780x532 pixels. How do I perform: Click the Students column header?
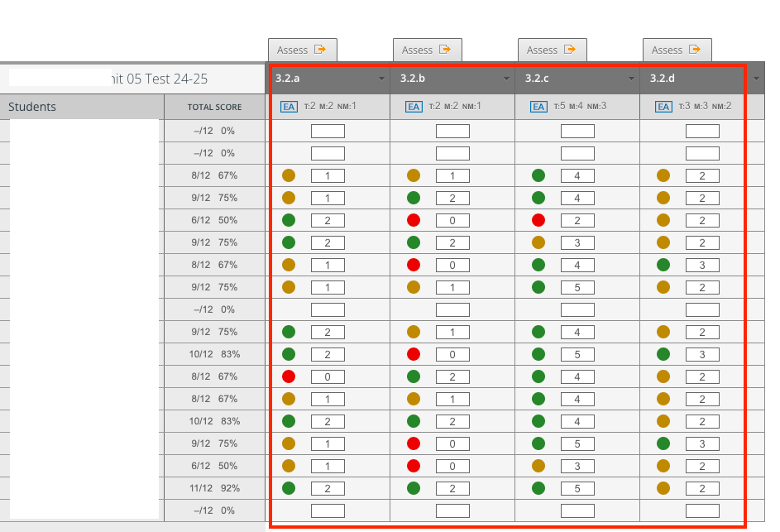coord(32,107)
